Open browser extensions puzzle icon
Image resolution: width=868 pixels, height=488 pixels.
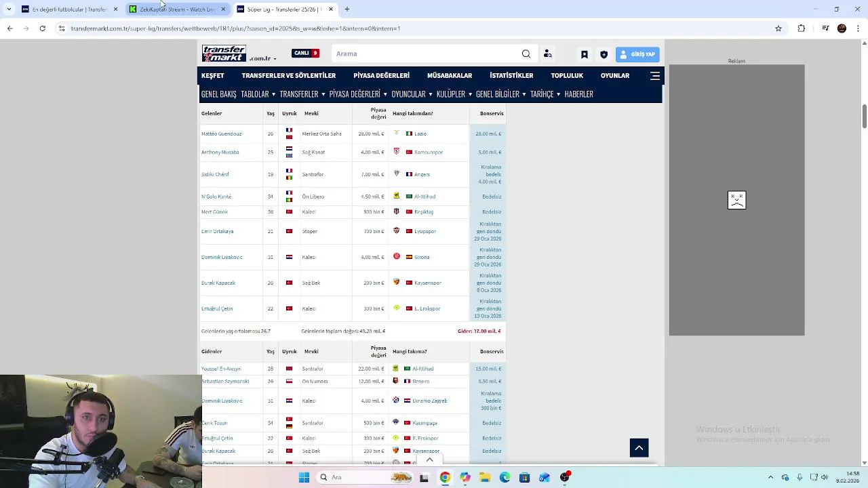click(x=802, y=28)
